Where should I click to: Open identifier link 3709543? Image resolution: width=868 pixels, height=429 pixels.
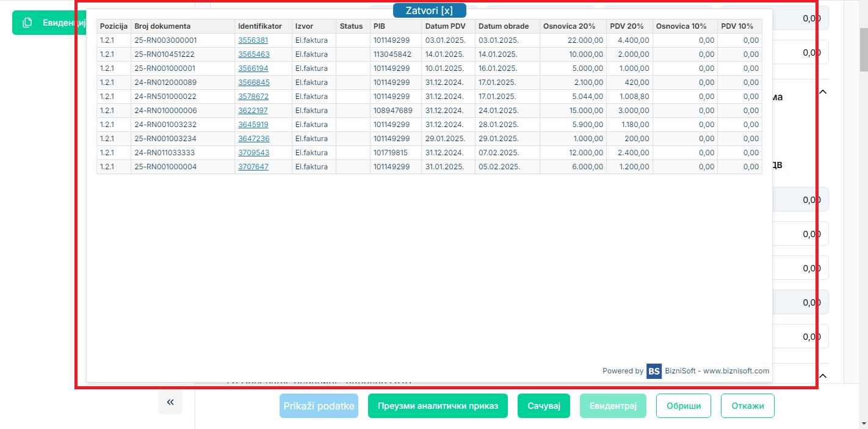[x=253, y=153]
